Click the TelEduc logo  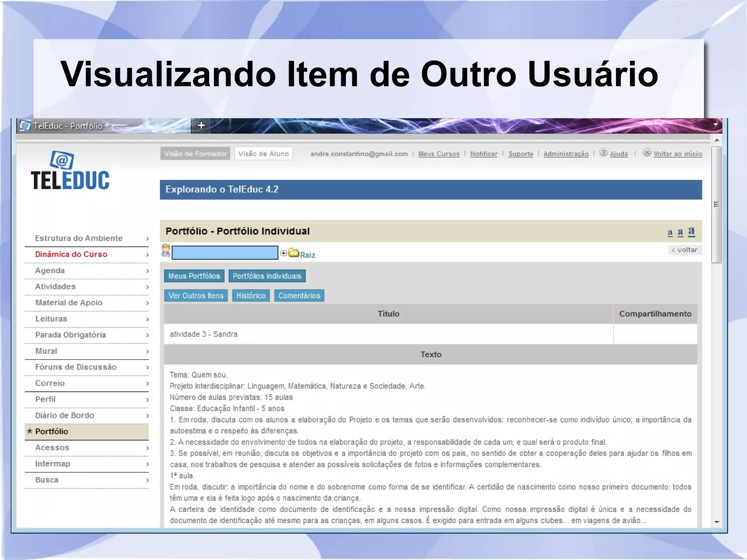coord(70,171)
